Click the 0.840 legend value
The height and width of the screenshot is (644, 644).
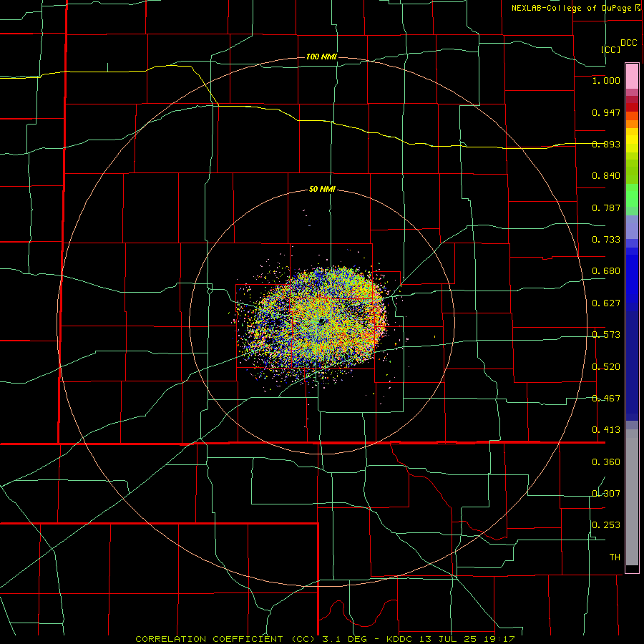point(606,176)
